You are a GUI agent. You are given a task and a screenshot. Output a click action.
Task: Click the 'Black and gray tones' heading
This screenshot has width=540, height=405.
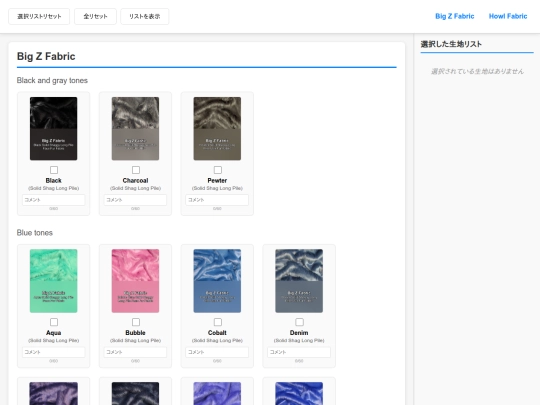(52, 80)
